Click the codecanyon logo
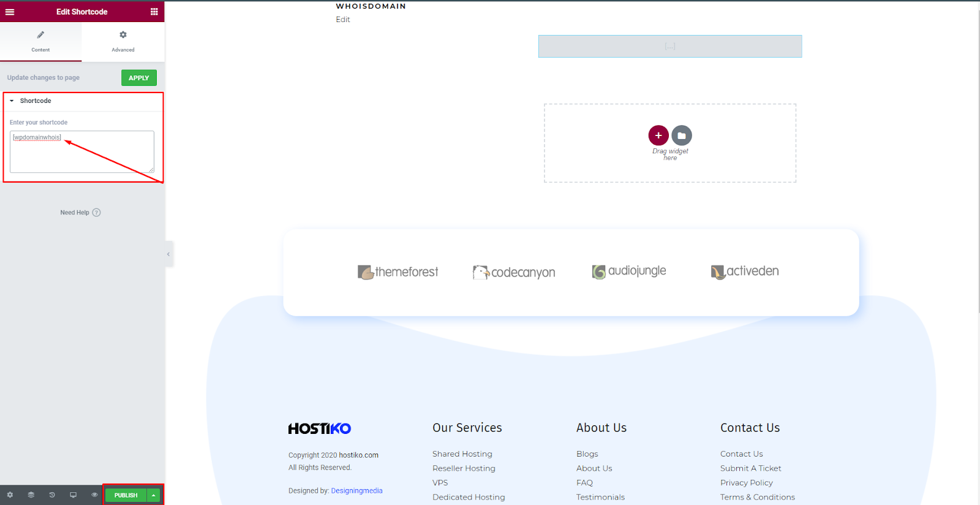The width and height of the screenshot is (980, 505). pos(514,272)
